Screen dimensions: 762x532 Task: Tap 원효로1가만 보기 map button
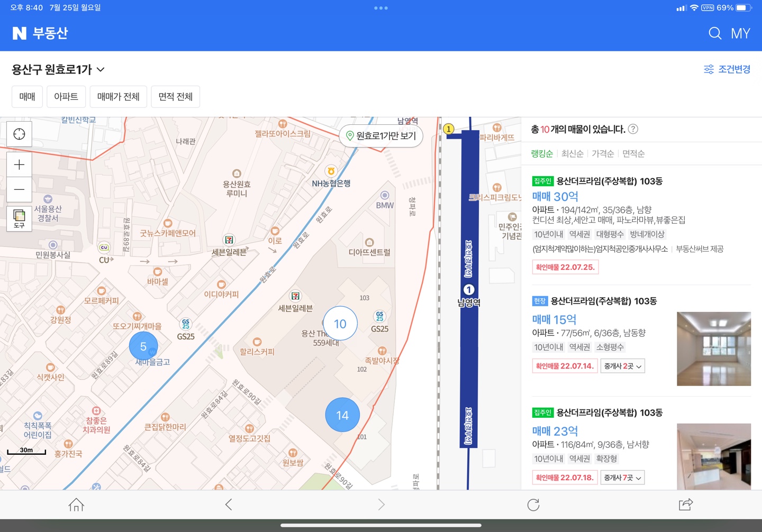[380, 136]
